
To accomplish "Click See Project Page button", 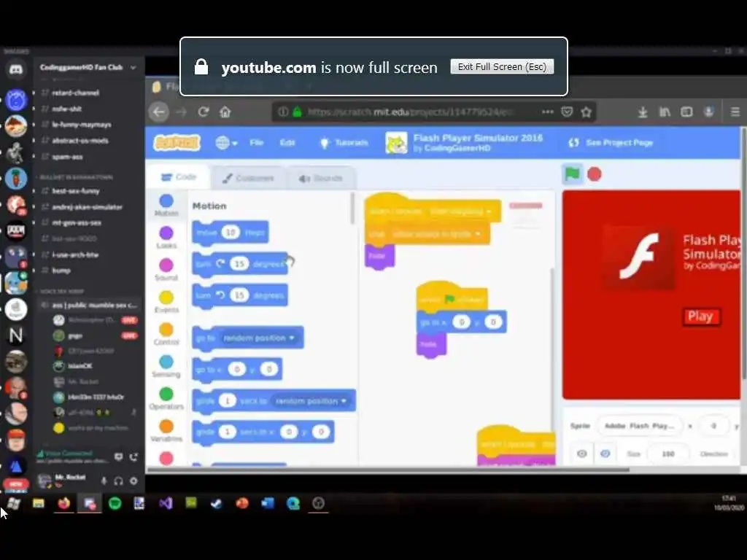I will point(611,142).
